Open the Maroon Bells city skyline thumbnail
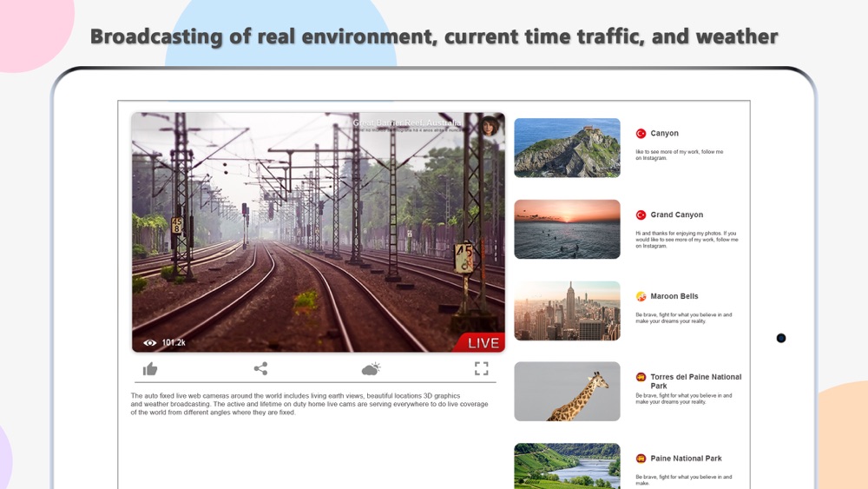 point(567,311)
